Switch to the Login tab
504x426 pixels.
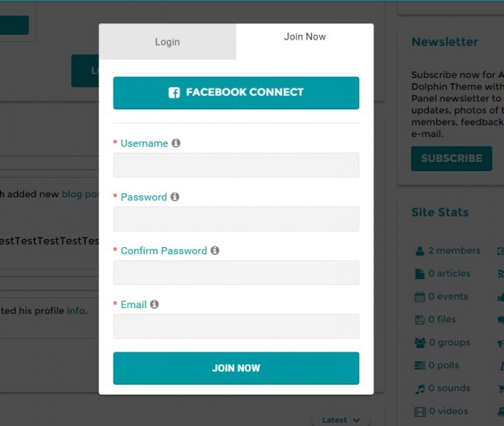[168, 41]
